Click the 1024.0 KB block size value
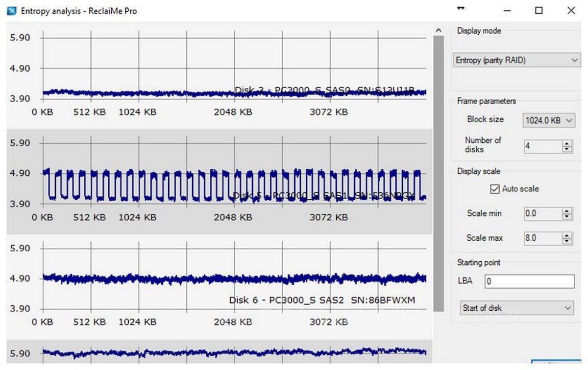588x370 pixels. [x=544, y=120]
